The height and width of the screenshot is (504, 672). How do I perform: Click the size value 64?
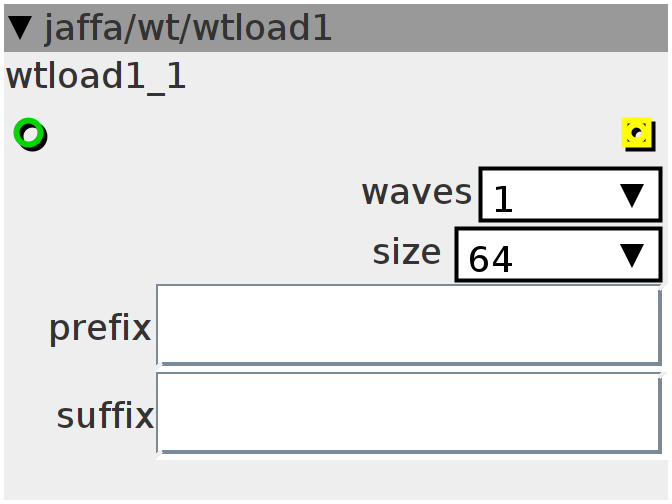click(x=490, y=259)
